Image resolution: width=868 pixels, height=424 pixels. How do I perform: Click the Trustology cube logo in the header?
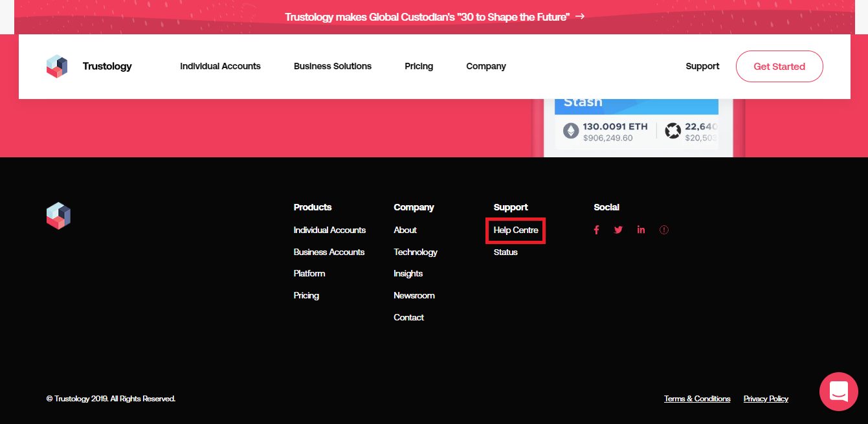tap(57, 66)
